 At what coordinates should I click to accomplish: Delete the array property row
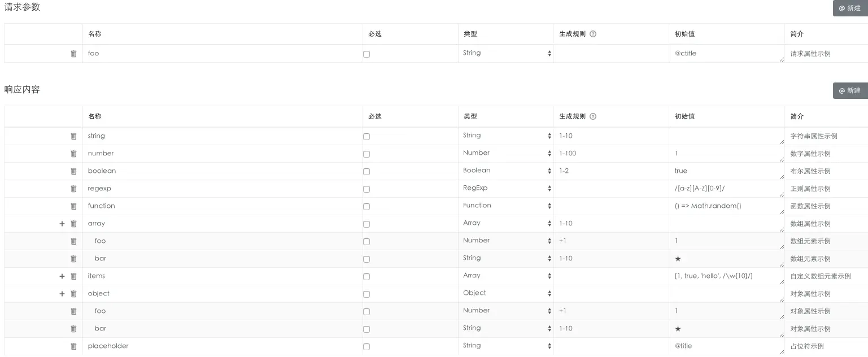coord(73,224)
